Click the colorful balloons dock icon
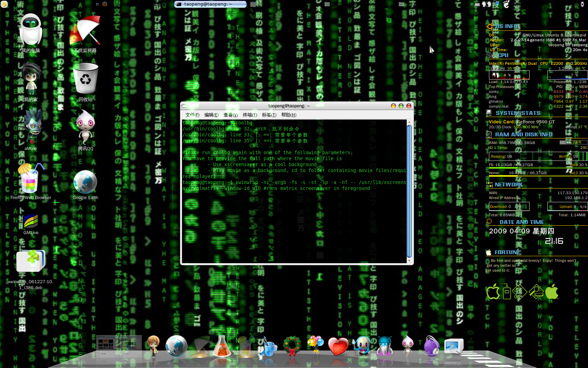This screenshot has height=368, width=588. 315,346
